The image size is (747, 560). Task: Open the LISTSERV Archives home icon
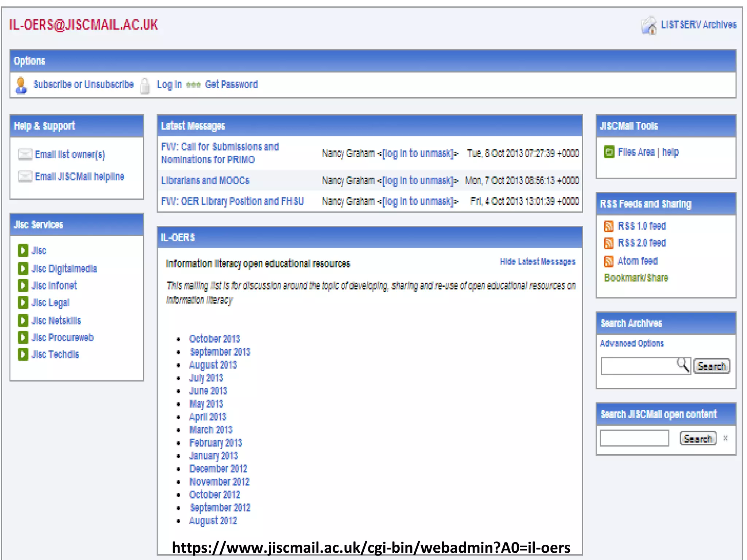649,25
